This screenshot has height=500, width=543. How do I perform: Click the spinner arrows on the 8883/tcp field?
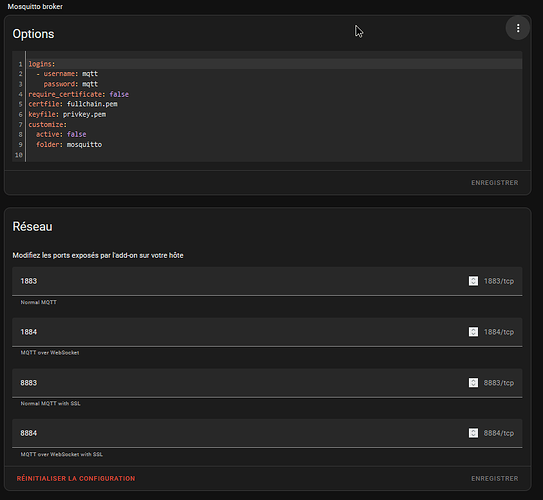coord(473,383)
